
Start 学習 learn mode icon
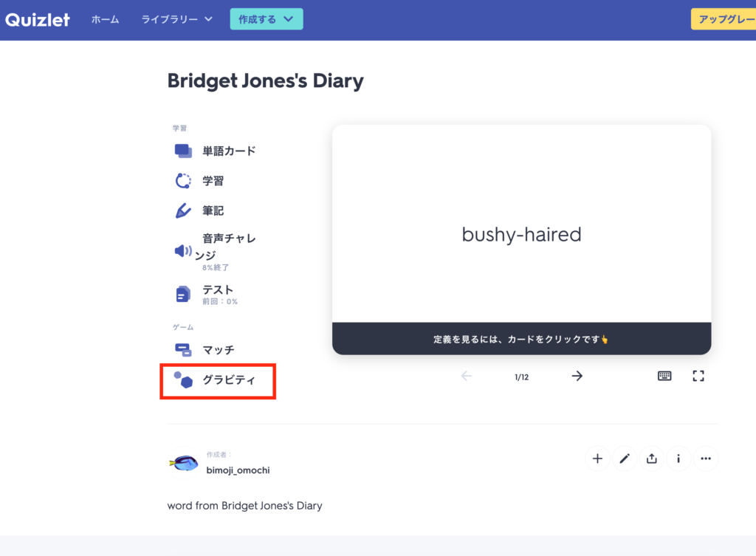tap(183, 181)
